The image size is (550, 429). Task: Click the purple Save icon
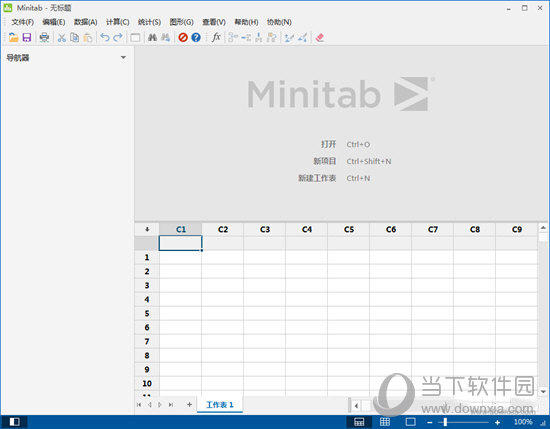27,37
